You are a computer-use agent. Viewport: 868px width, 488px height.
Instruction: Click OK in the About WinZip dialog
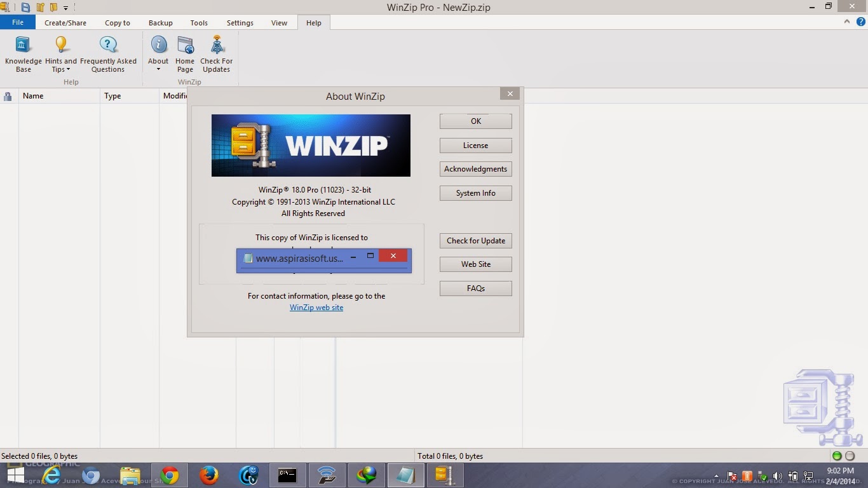[x=476, y=121]
